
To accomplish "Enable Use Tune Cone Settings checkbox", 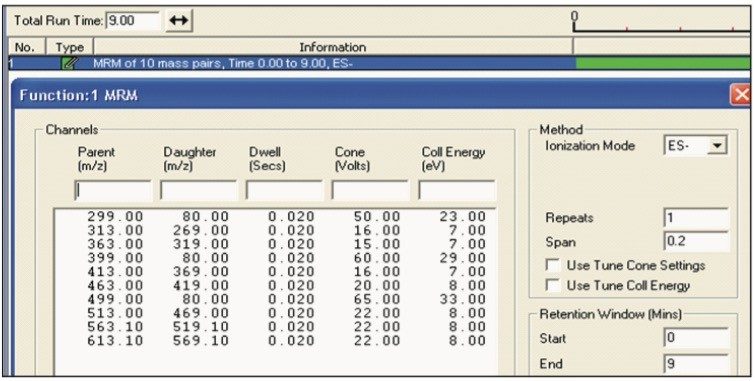I will [553, 265].
